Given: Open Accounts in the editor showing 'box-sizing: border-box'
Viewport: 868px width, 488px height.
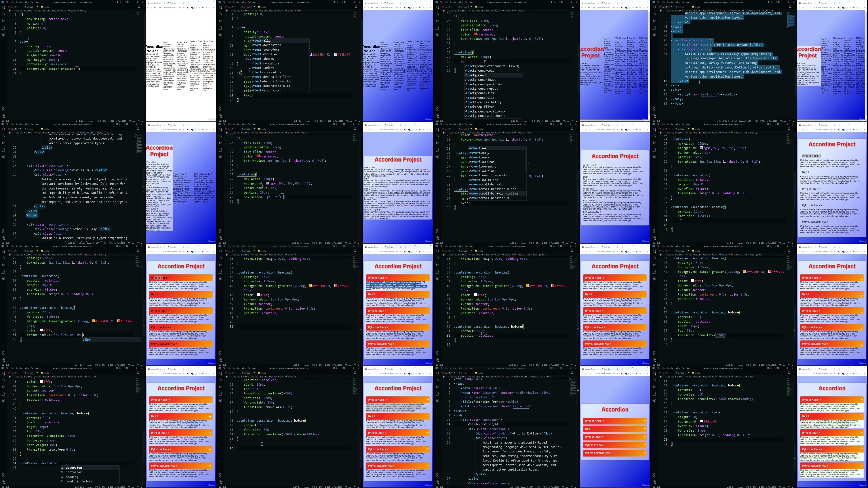Looking at the screenshot, I should tap(3, 109).
